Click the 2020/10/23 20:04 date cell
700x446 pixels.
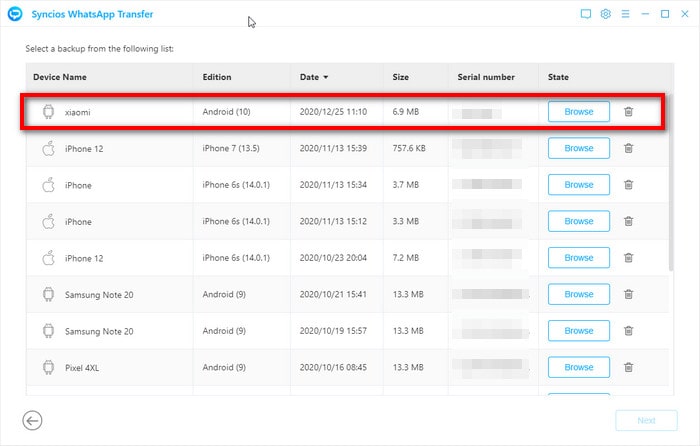click(333, 258)
